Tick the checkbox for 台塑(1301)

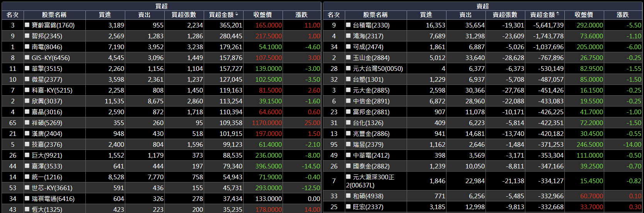348,79
